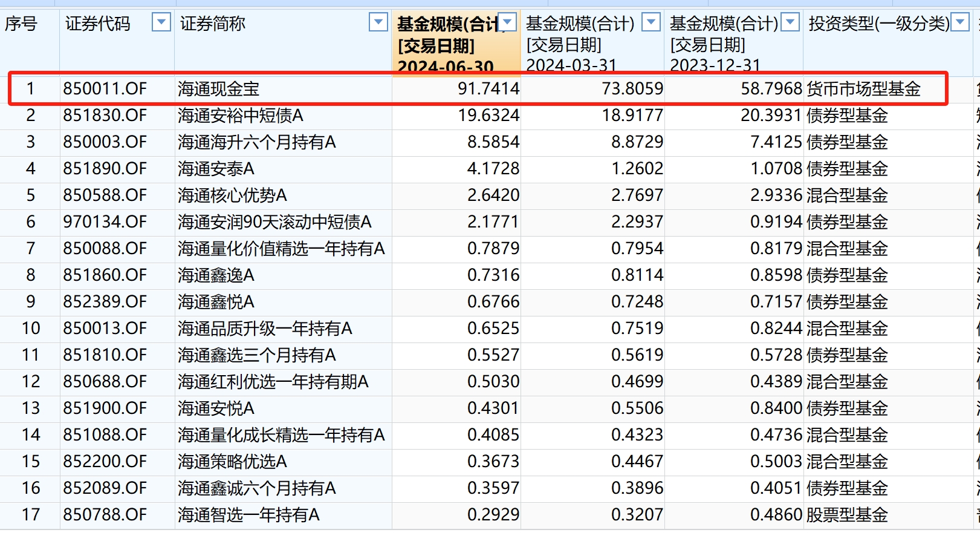The width and height of the screenshot is (980, 544).
Task: Select the 货币市场型基金 type cell
Action: coord(863,89)
